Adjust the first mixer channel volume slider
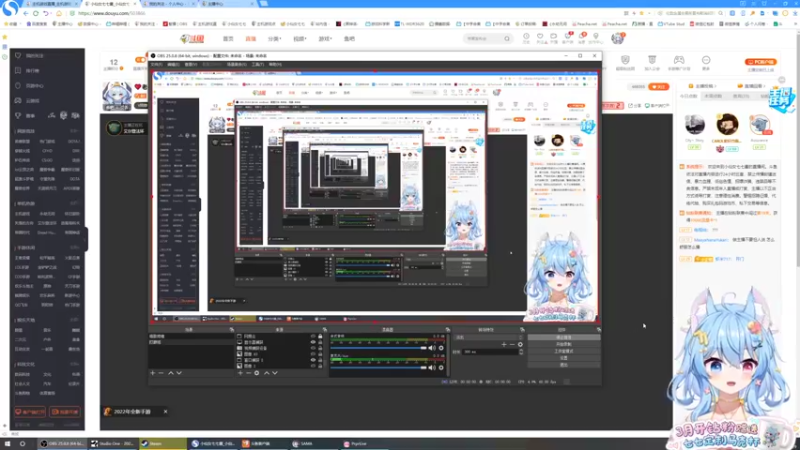The height and width of the screenshot is (450, 800). pos(379,348)
